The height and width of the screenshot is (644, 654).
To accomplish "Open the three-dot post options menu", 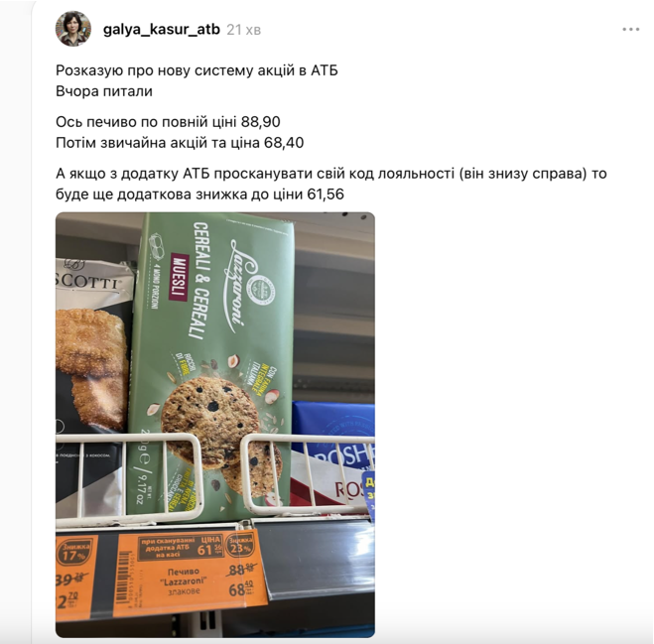I will [630, 29].
